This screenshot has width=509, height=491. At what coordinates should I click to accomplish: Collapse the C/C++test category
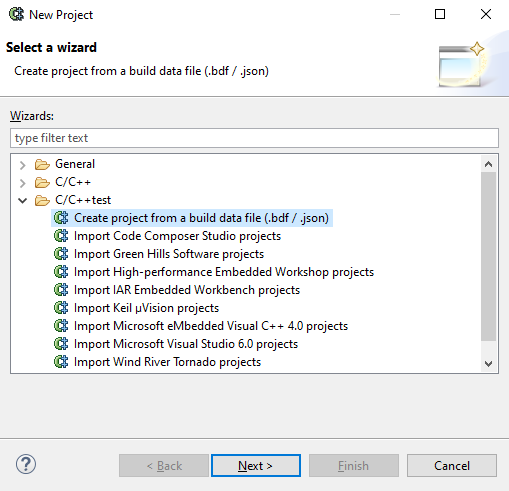click(22, 200)
